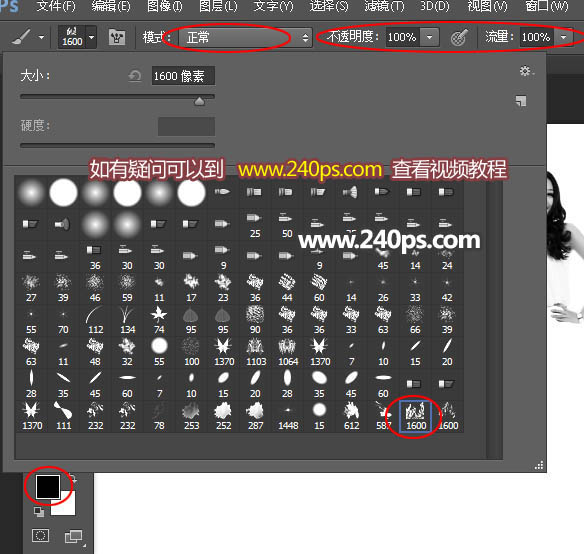The height and width of the screenshot is (554, 584).
Task: Select the size 78 brush preset
Action: pos(159,417)
